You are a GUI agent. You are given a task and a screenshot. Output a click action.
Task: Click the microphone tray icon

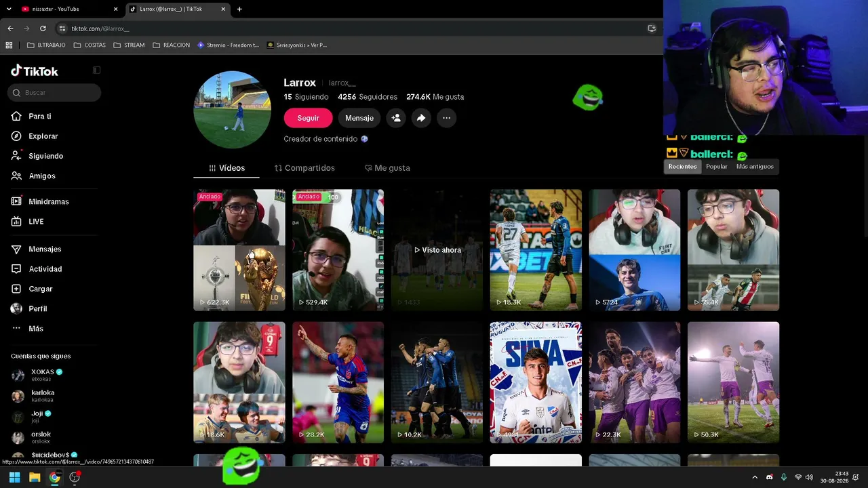coord(783,477)
